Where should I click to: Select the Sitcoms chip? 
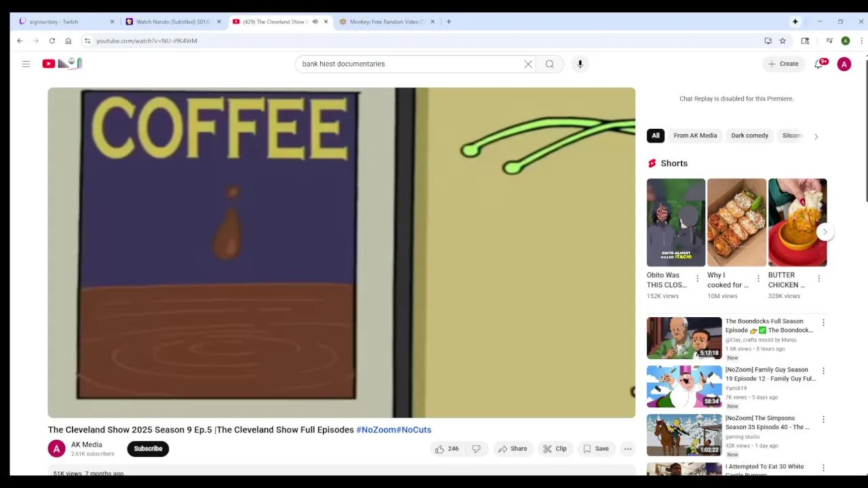(x=792, y=136)
